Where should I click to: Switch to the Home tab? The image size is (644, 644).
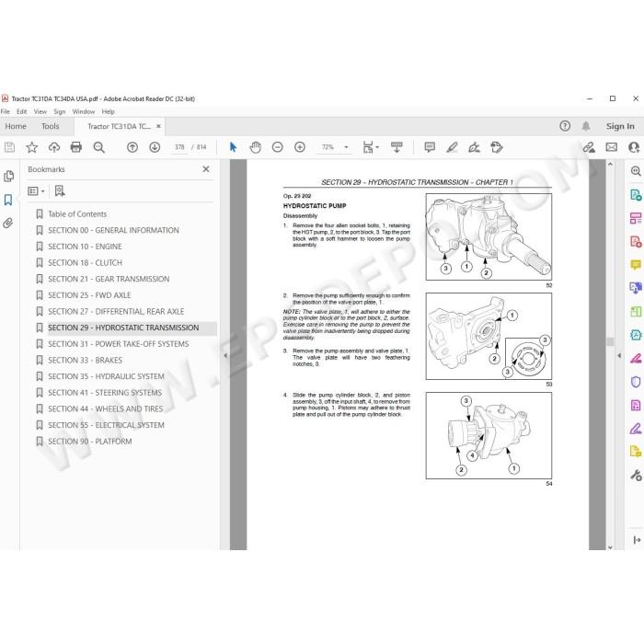[x=16, y=126]
